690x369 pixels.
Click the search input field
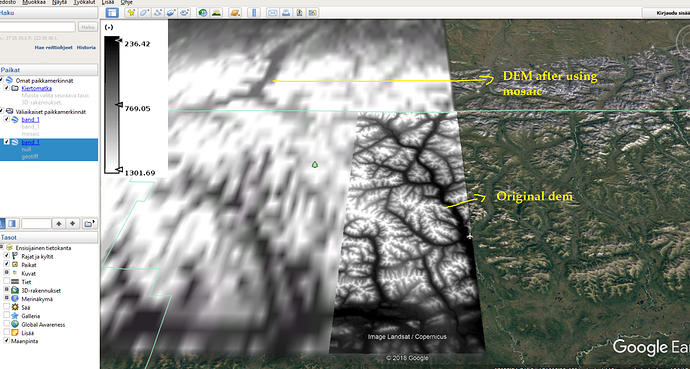[x=37, y=27]
